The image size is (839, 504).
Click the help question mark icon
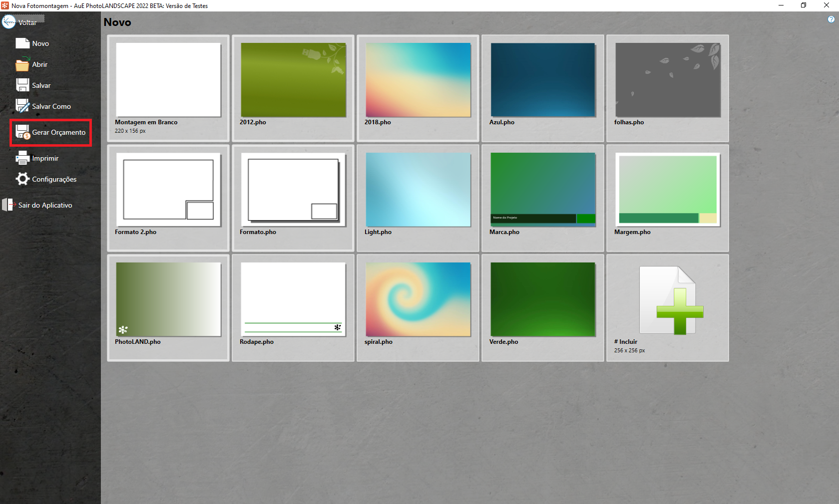click(831, 19)
